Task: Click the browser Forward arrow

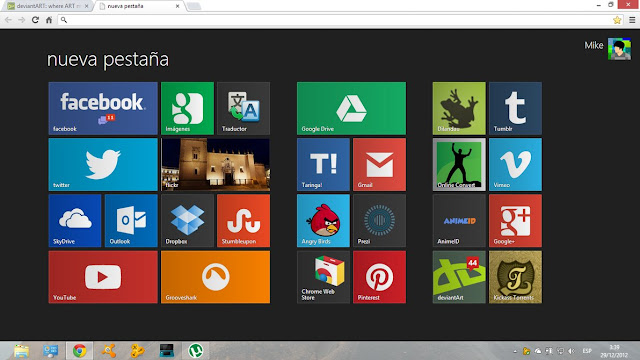Action: tap(22, 20)
